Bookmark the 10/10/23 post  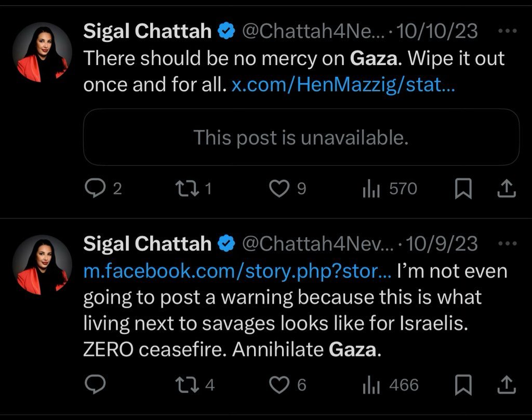click(x=462, y=189)
